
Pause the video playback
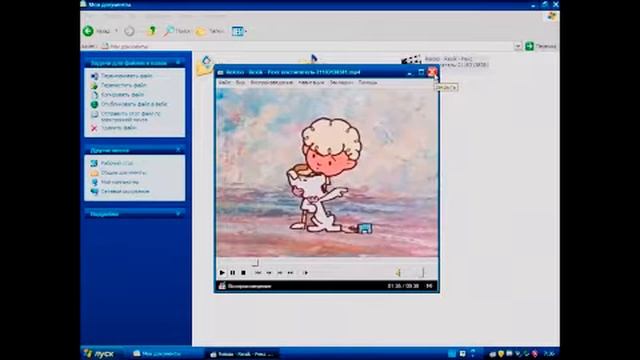tap(233, 273)
